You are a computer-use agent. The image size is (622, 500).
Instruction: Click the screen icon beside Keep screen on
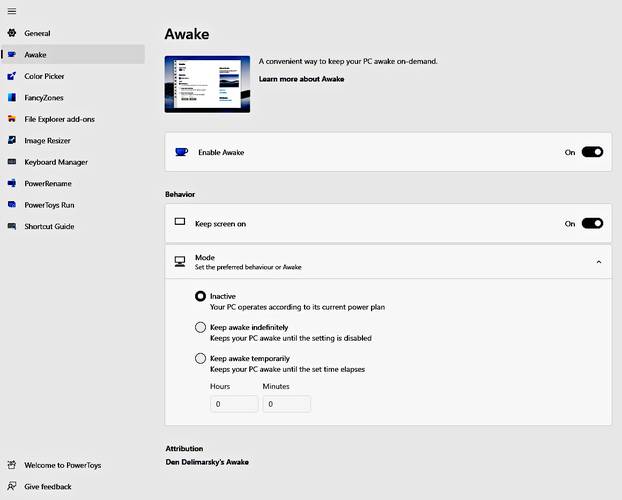pos(180,221)
